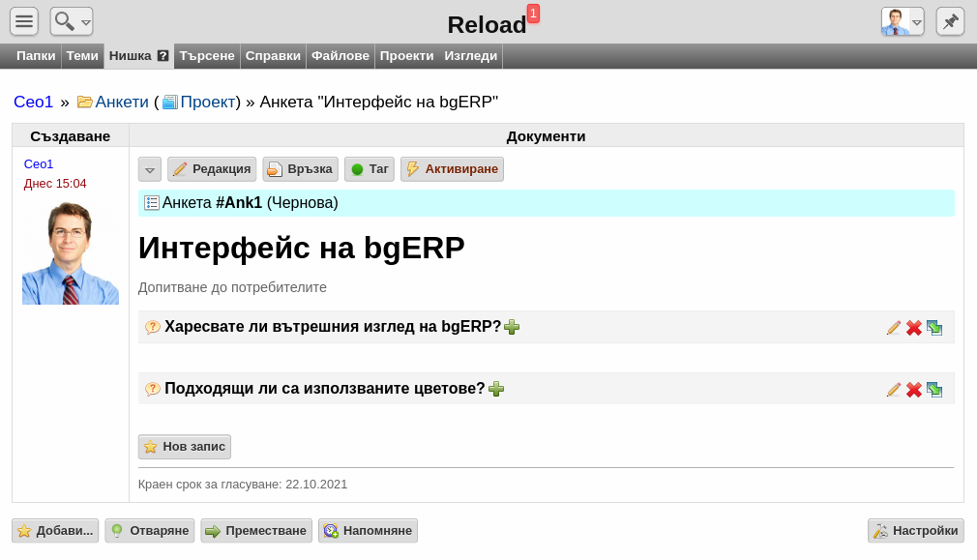This screenshot has width=977, height=560.
Task: Open the hamburger main menu
Action: point(24,21)
